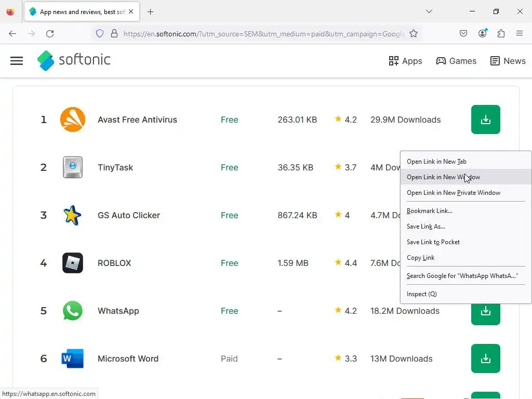This screenshot has height=399, width=532.
Task: Click the 263.01 KB size text
Action: pos(297,120)
